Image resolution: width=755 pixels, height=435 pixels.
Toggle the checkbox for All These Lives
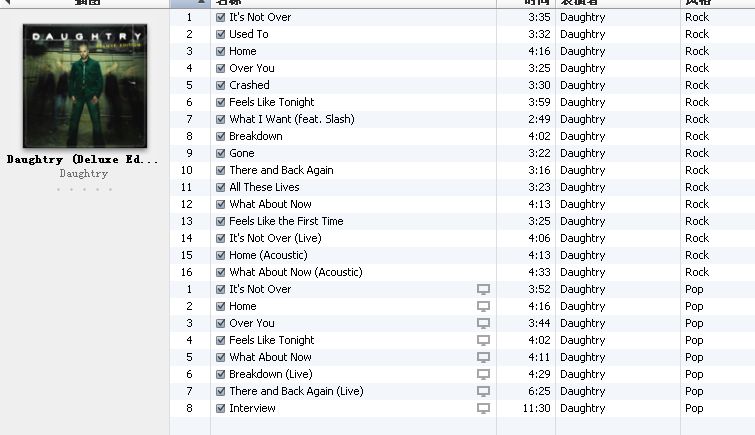221,187
